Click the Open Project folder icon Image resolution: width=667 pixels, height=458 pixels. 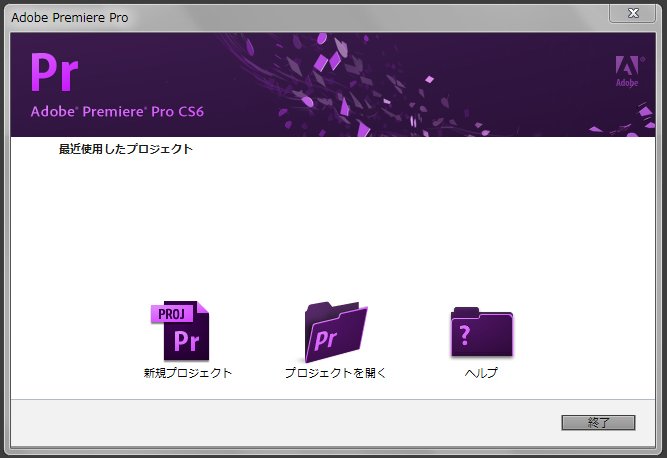[x=336, y=332]
